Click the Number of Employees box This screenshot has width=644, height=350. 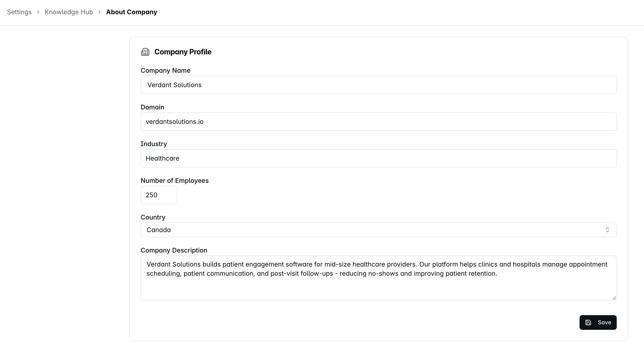pos(159,195)
